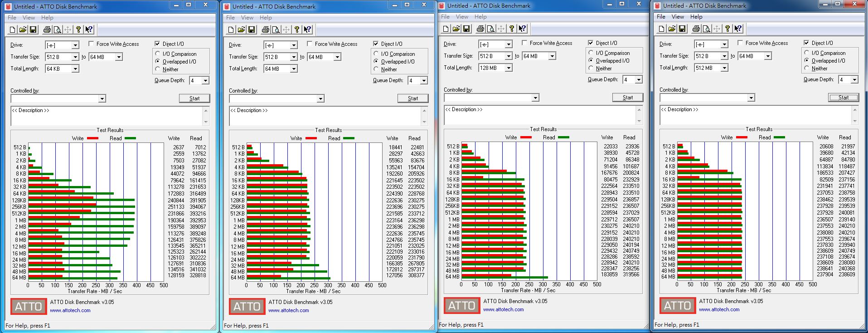Open Queue Depth dropdown in 64 KB total length window
This screenshot has width=868, height=333.
pyautogui.click(x=205, y=80)
